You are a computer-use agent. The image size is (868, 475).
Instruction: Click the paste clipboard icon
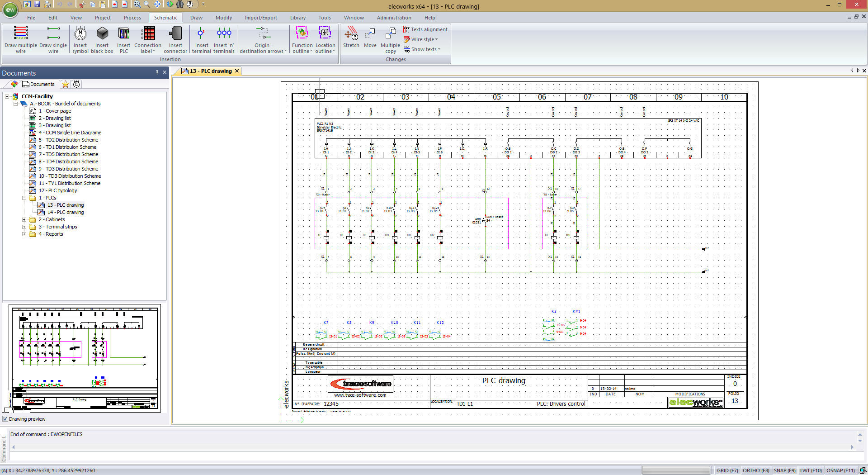(103, 4)
